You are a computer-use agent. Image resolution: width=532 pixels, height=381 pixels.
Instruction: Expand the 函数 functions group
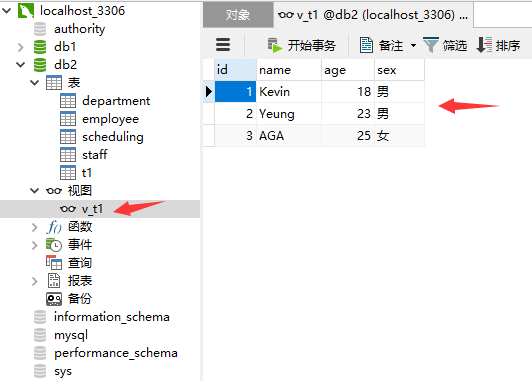click(35, 227)
